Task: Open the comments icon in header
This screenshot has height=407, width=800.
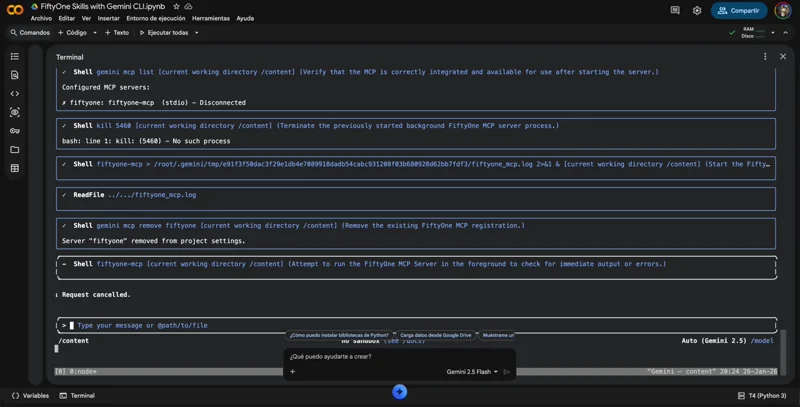Action: [x=675, y=11]
